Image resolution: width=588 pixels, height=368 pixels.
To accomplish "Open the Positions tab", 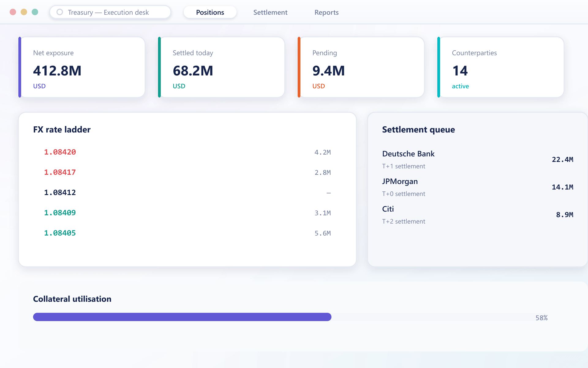I will (210, 12).
